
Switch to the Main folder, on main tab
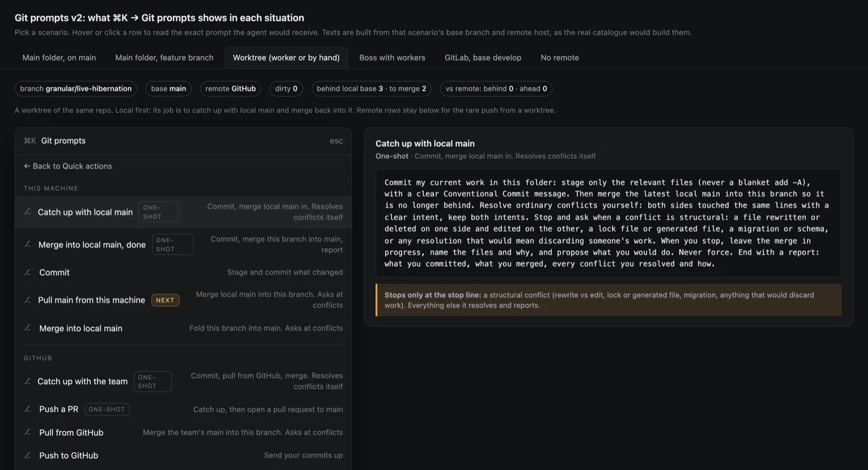[59, 58]
